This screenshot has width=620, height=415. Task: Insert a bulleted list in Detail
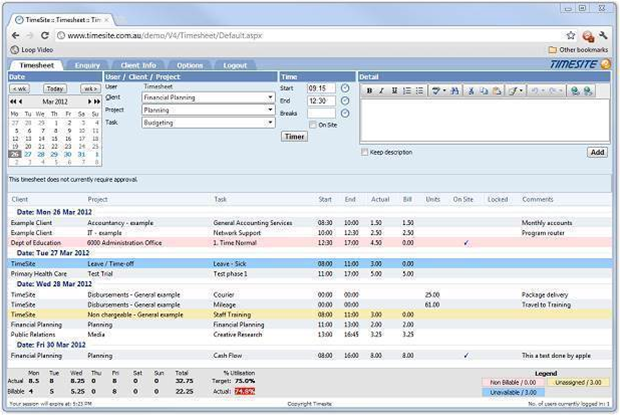pyautogui.click(x=420, y=91)
